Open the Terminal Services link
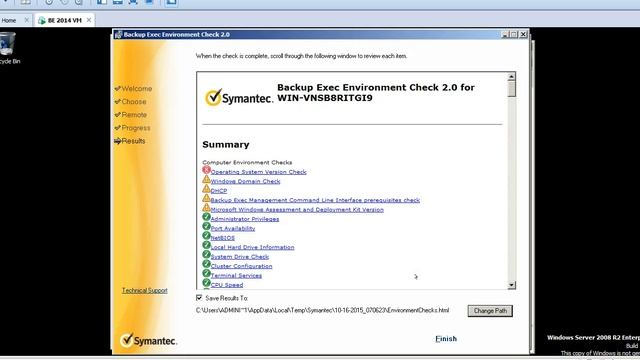Viewport: 640px width, 360px height. (x=236, y=275)
